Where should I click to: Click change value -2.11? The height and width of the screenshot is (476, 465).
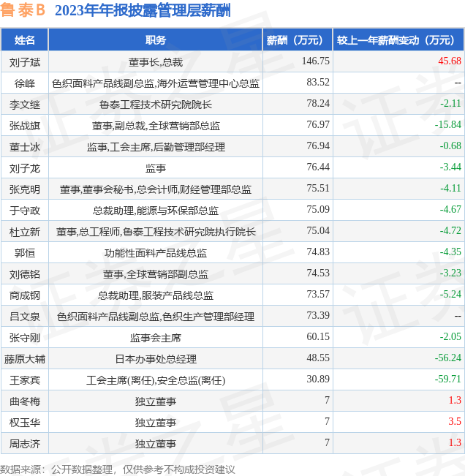tap(450, 104)
